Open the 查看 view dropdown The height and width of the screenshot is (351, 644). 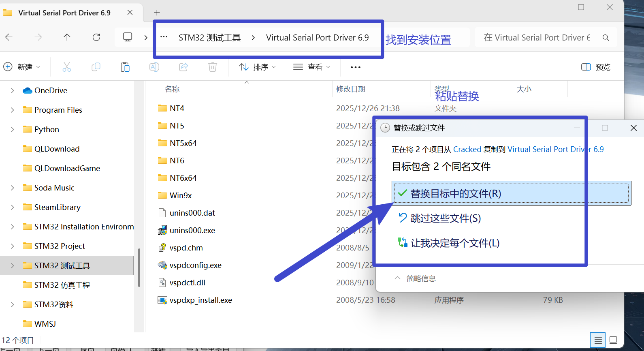[x=312, y=67]
